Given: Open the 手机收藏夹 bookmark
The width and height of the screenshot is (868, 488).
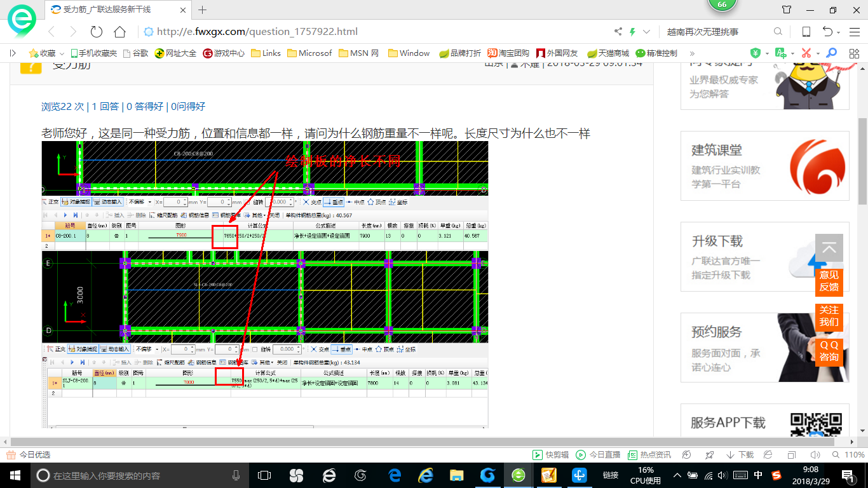Looking at the screenshot, I should 94,53.
